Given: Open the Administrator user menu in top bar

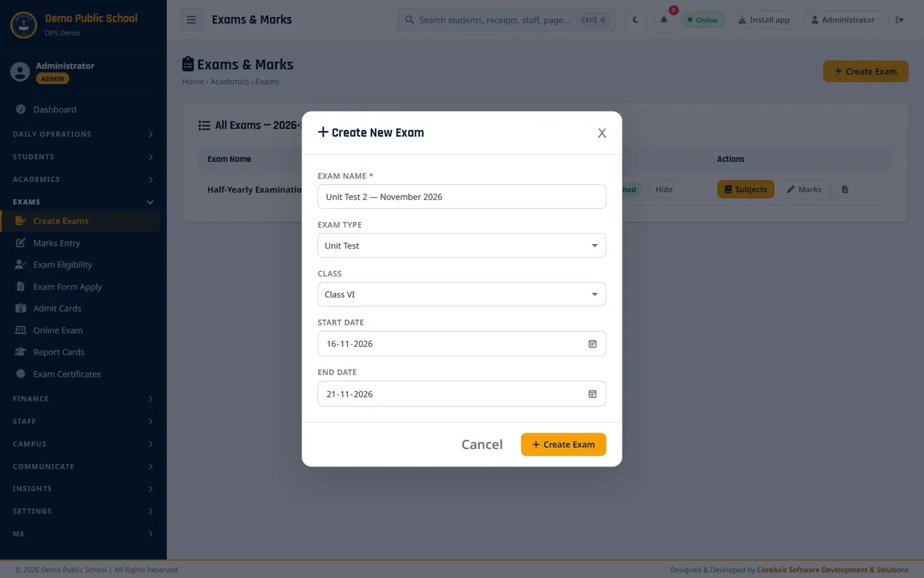Looking at the screenshot, I should pos(843,20).
